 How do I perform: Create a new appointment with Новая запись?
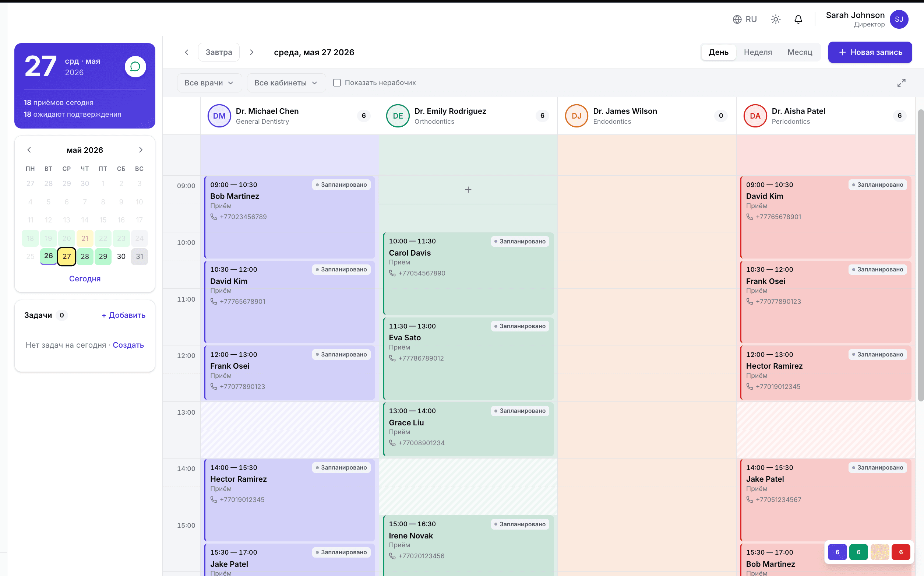click(x=870, y=52)
